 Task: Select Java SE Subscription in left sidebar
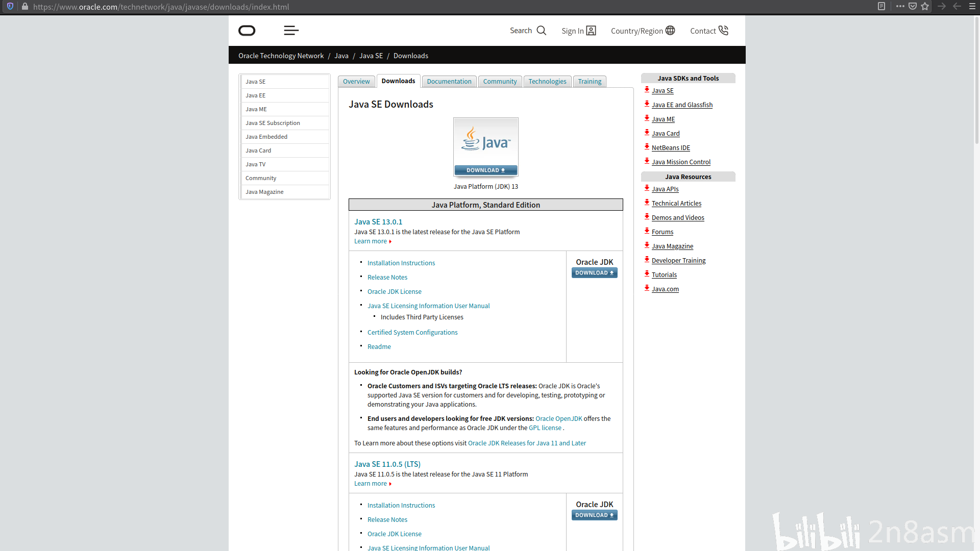click(273, 123)
